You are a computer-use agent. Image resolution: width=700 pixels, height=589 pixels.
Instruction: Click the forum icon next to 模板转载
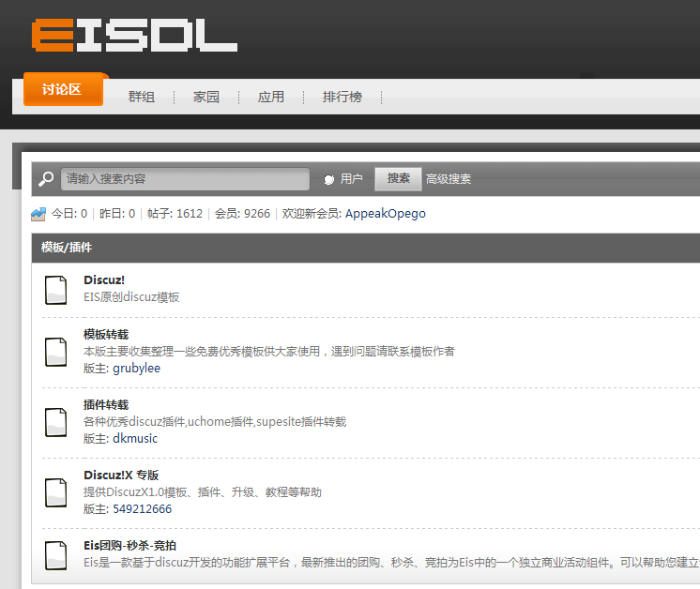55,352
